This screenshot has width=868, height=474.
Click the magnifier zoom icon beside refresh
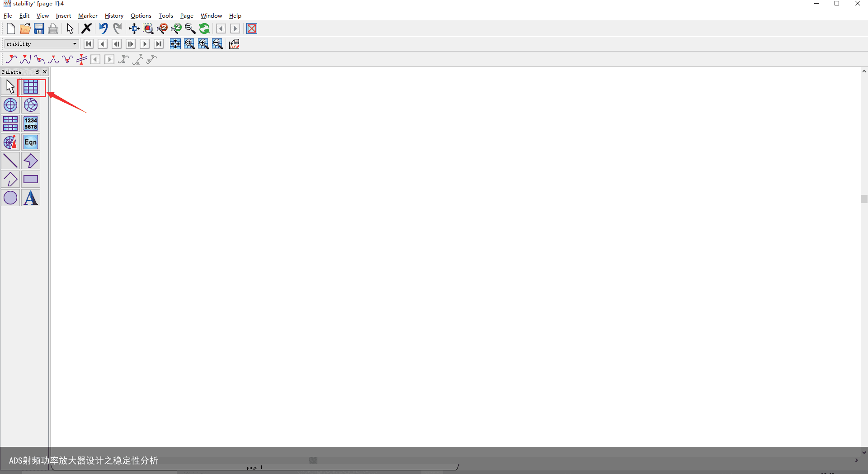point(190,28)
